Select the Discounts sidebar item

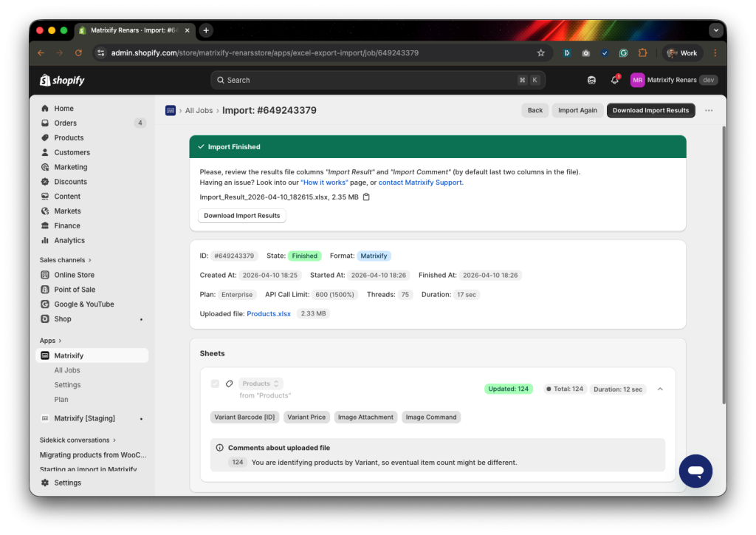pos(70,181)
